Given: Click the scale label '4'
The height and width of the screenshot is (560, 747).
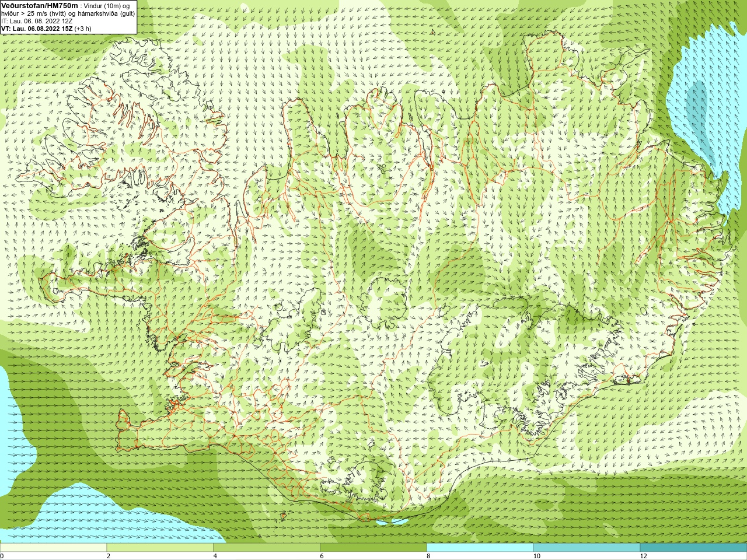Looking at the screenshot, I should [215, 556].
